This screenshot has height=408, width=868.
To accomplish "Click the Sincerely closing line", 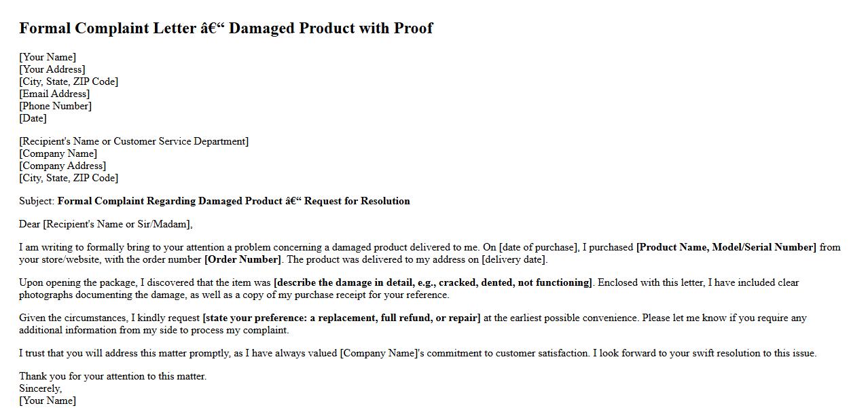I will point(40,388).
